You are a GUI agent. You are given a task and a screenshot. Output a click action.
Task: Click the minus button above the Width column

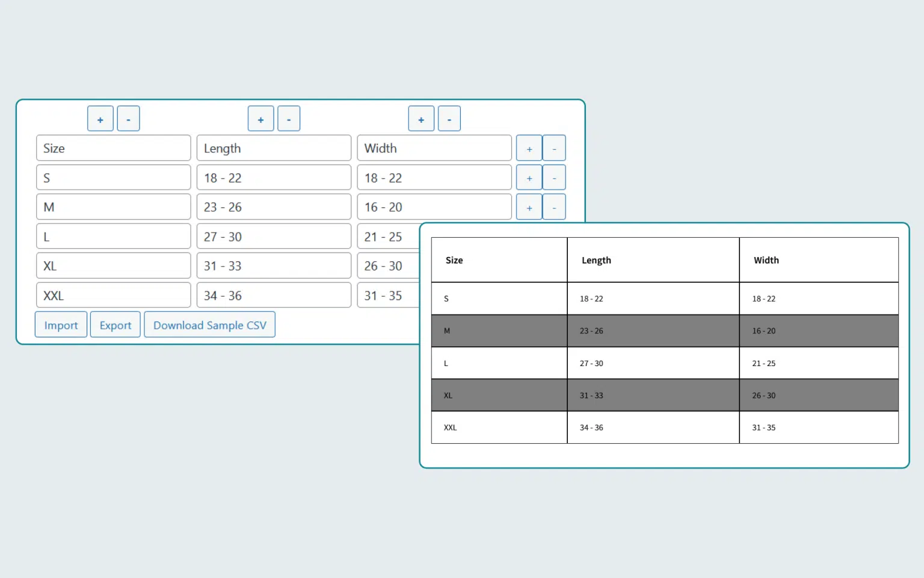coord(449,119)
